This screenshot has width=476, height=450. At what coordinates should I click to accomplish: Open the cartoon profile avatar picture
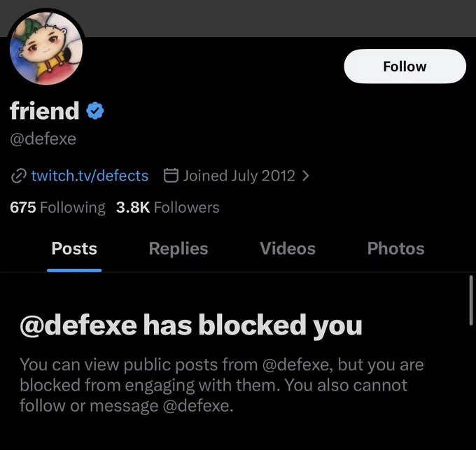coord(46,48)
